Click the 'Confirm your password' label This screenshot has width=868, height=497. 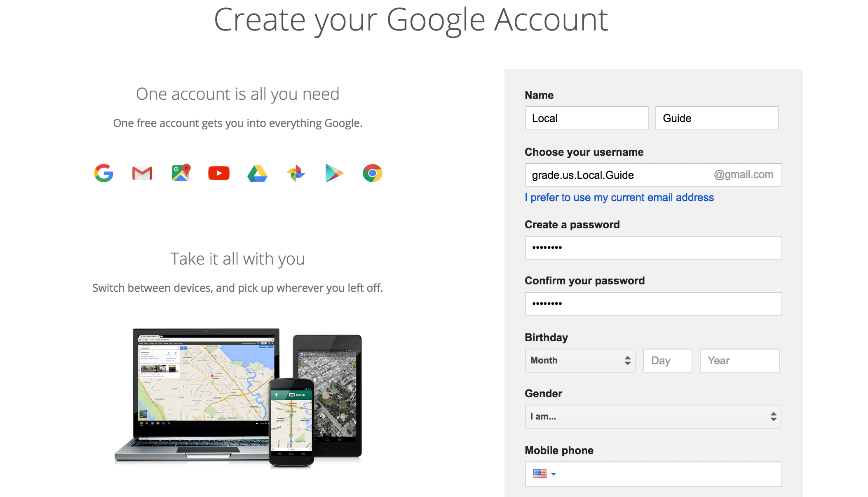(584, 281)
